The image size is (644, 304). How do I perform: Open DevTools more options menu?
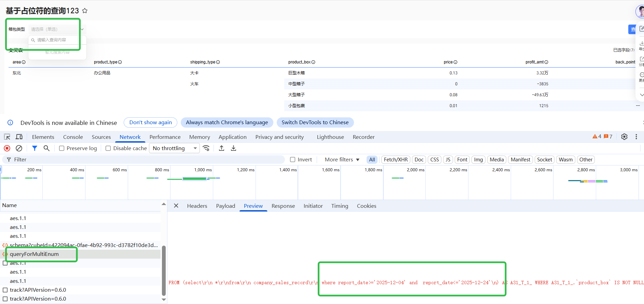[x=636, y=137]
